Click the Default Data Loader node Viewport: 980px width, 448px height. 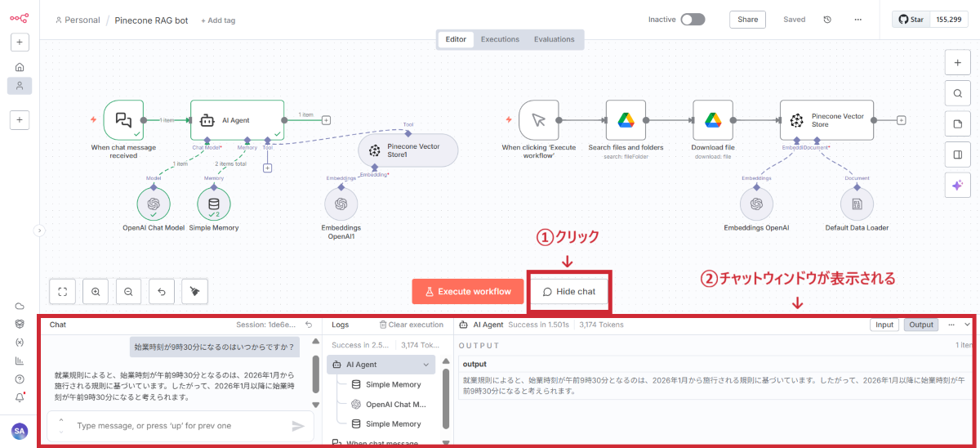(857, 204)
